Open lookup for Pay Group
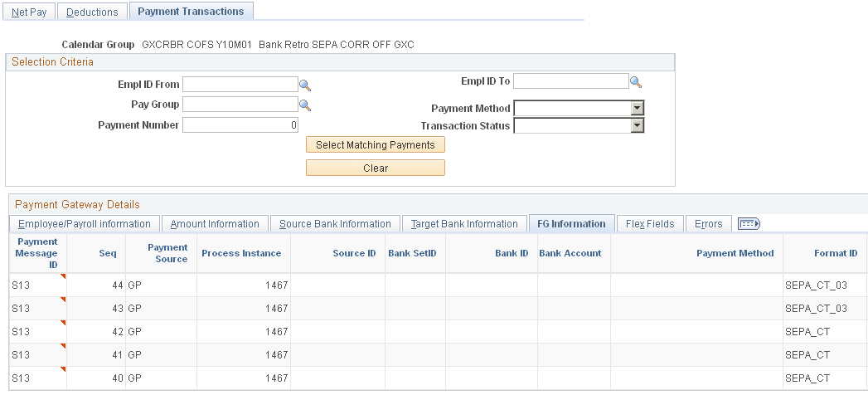The image size is (868, 395). [x=305, y=105]
